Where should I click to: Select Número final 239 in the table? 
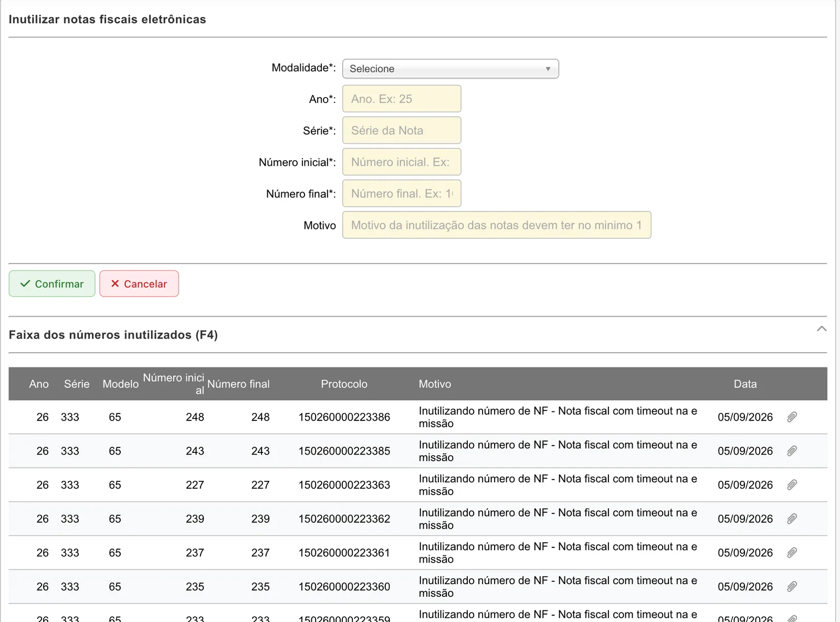pos(260,519)
